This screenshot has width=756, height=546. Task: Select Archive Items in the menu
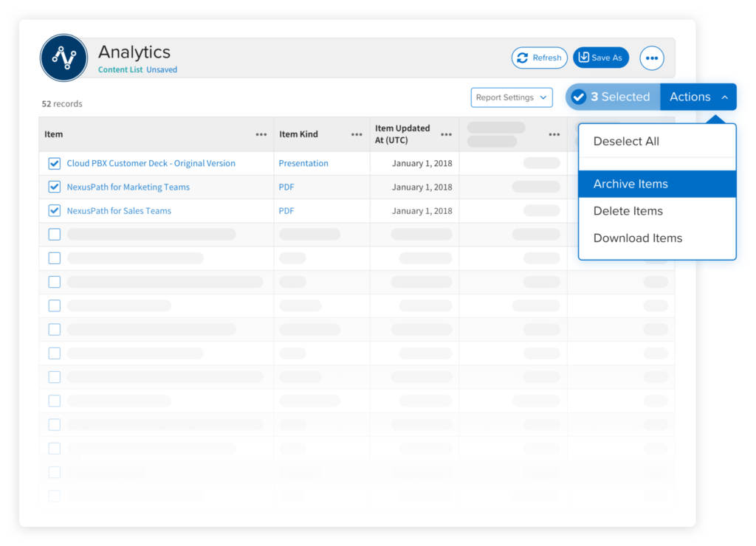(x=630, y=184)
